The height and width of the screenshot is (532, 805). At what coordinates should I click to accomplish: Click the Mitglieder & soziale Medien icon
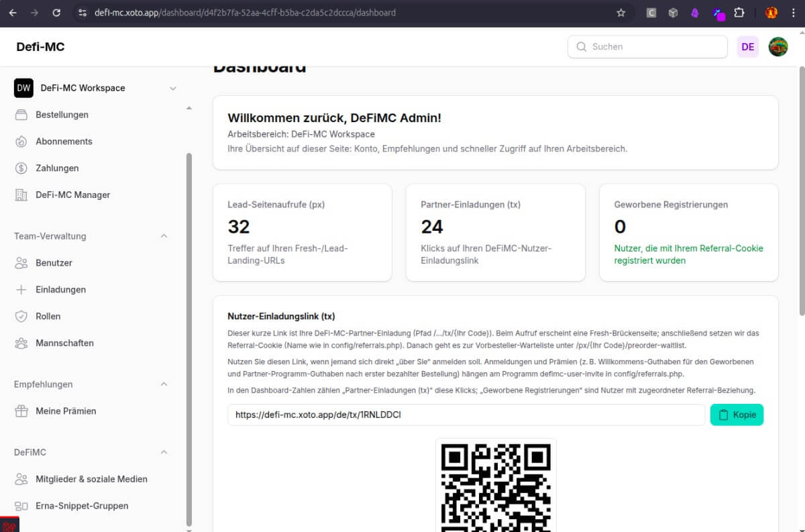pos(21,479)
